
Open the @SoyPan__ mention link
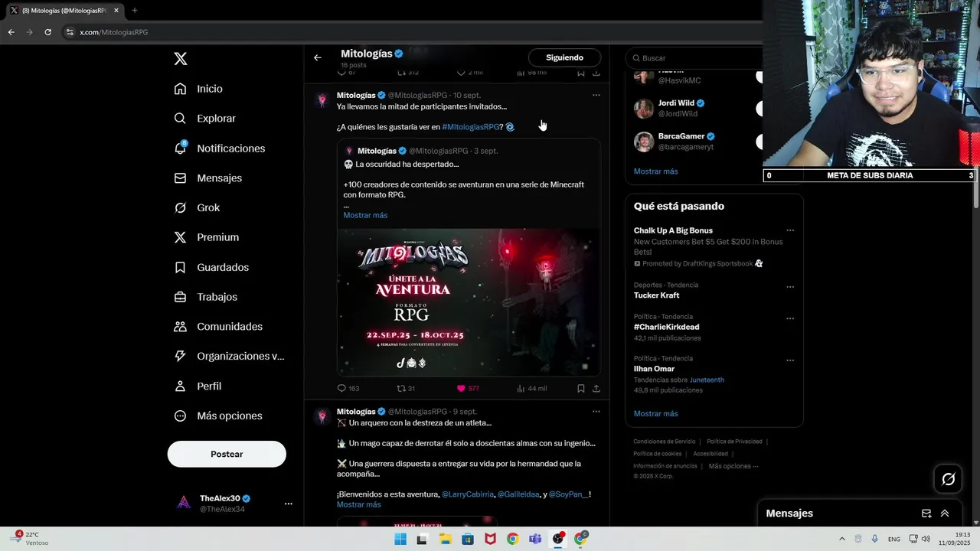568,494
